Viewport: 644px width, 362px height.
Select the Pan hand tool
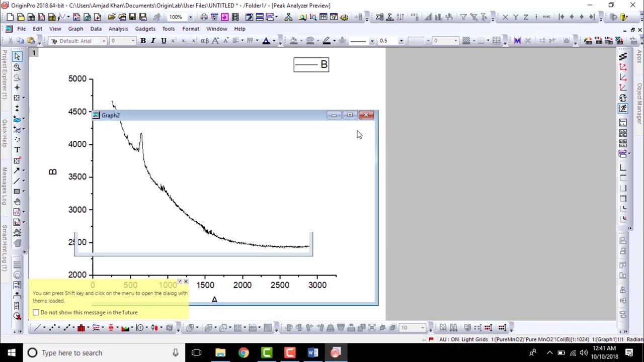point(17,202)
